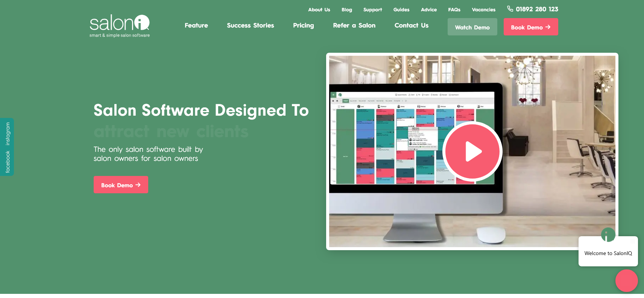Click the Watch Demo button
This screenshot has width=644, height=298.
click(x=472, y=27)
